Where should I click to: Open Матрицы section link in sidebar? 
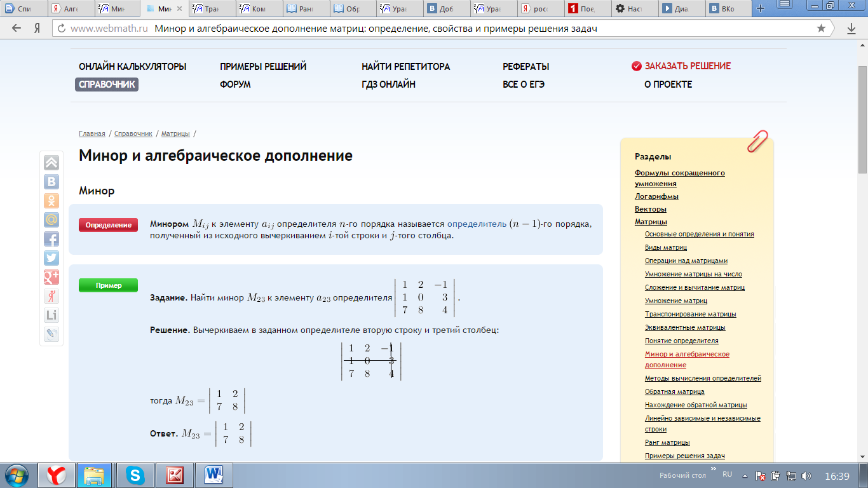[x=651, y=222]
